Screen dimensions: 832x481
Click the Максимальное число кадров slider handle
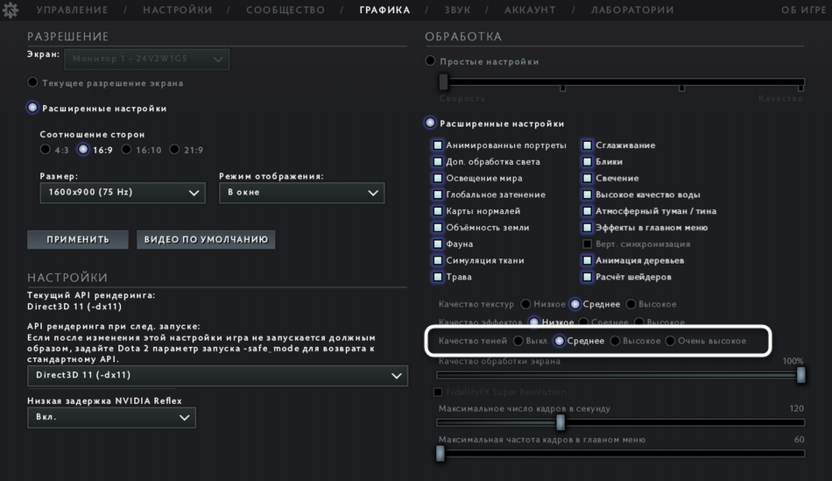click(x=560, y=422)
